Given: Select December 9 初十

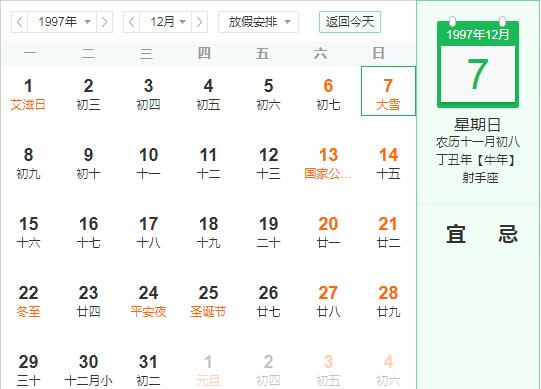Looking at the screenshot, I should 88,163.
